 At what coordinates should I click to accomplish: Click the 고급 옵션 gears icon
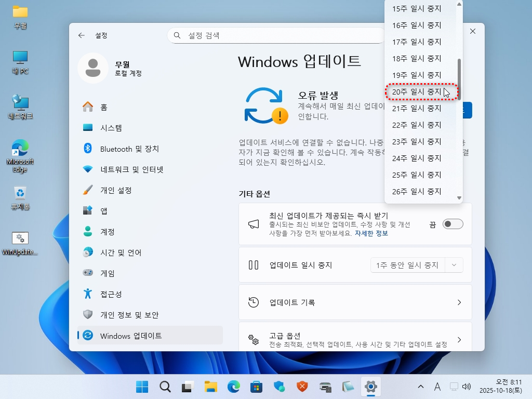tap(254, 340)
